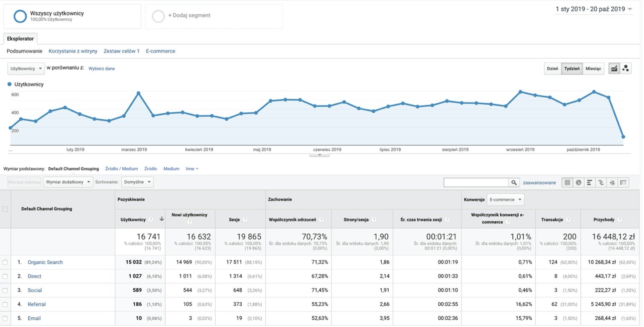Viewport: 644px width, 327px height.
Task: Click the March 2019 peak point on chart
Action: pyautogui.click(x=138, y=93)
